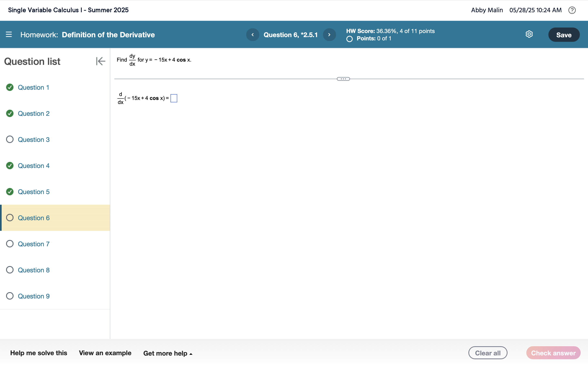
Task: Open Question 4 from list
Action: [33, 166]
